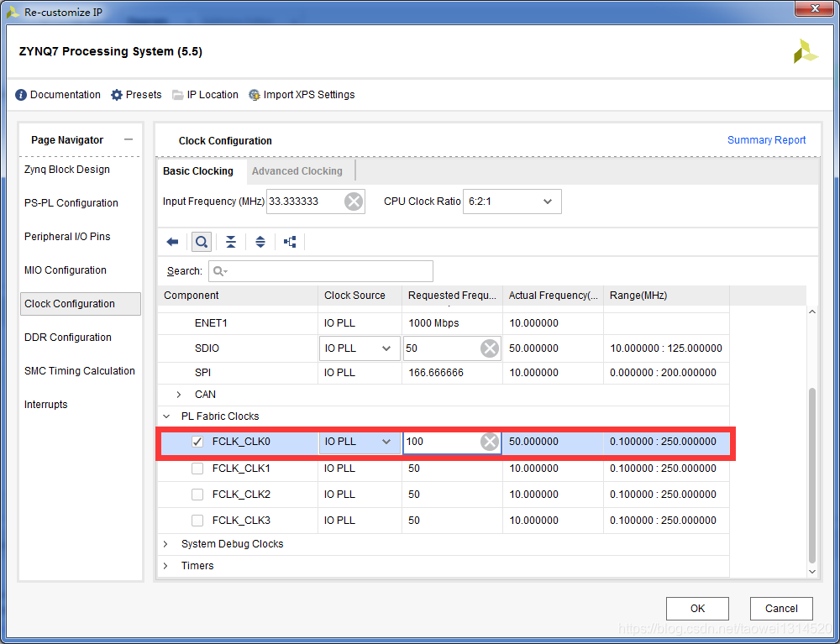Collapse PL Fabric Clocks node
Viewport: 840px width, 644px height.
click(166, 416)
